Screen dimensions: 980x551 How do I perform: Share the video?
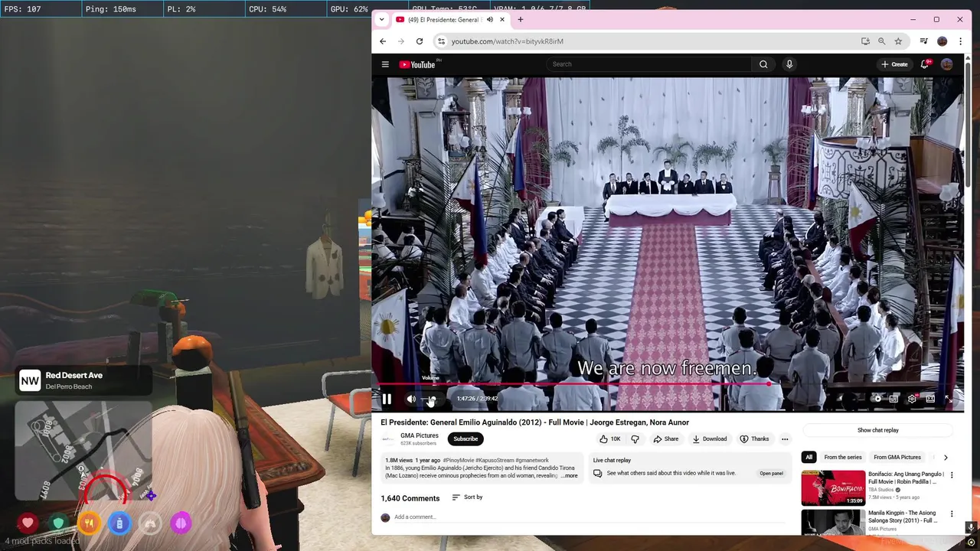tap(665, 439)
